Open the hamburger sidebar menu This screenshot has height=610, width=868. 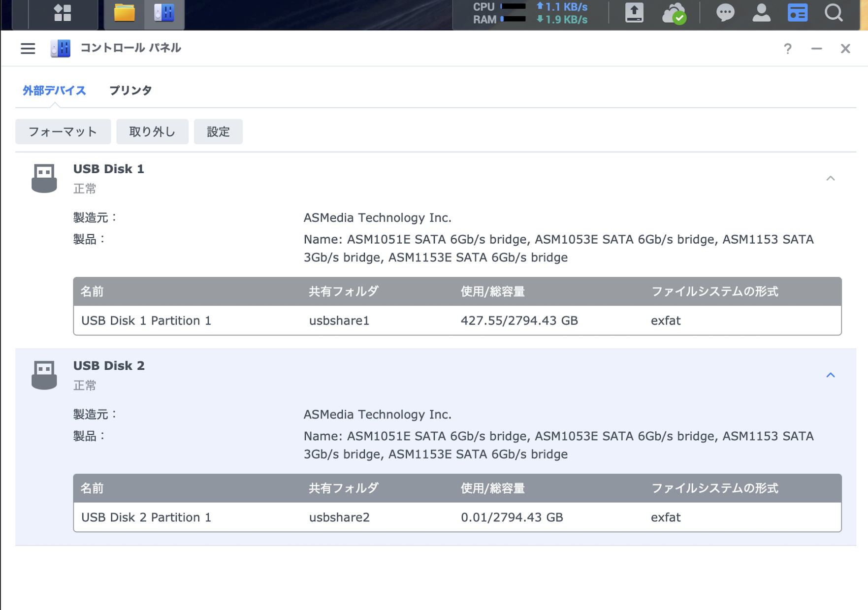click(28, 48)
